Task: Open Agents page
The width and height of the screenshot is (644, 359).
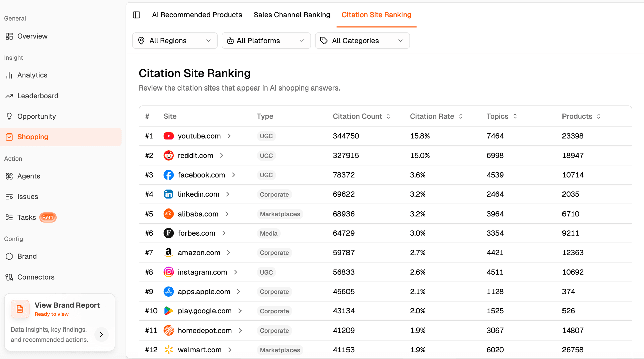Action: click(x=61, y=176)
